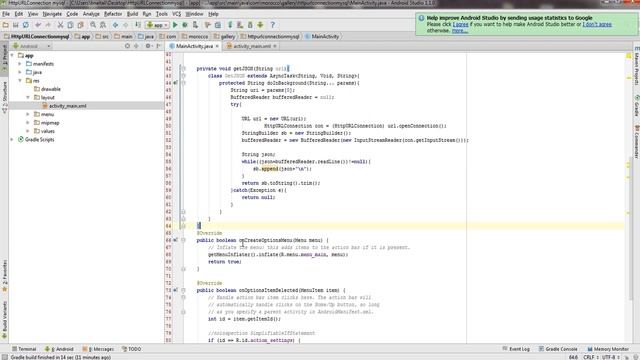Click tool window quick-access icon in bottom-left corner
Screen dimensions: 640x360
click(4, 357)
